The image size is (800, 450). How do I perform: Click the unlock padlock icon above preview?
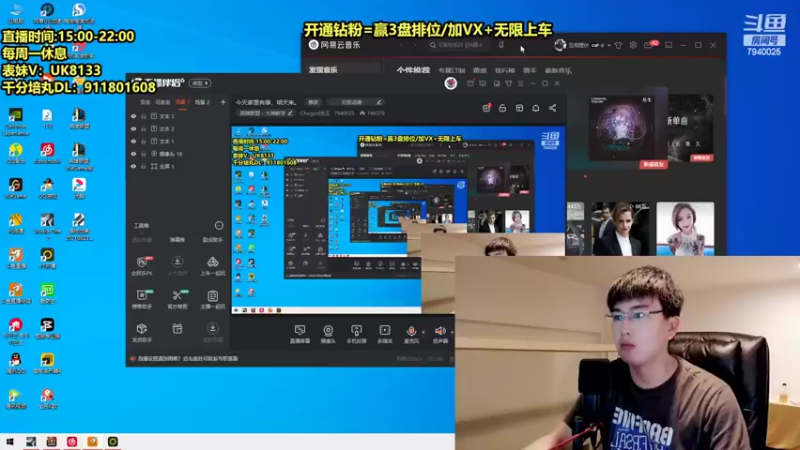pyautogui.click(x=503, y=108)
